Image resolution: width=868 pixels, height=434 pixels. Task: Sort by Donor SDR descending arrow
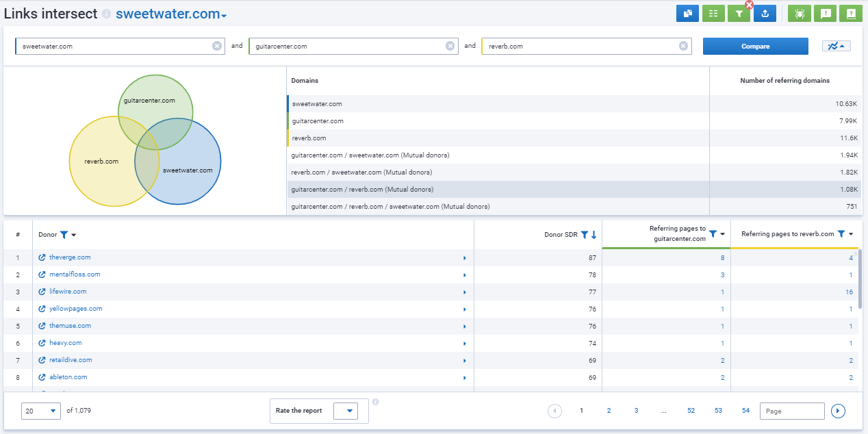click(x=593, y=235)
